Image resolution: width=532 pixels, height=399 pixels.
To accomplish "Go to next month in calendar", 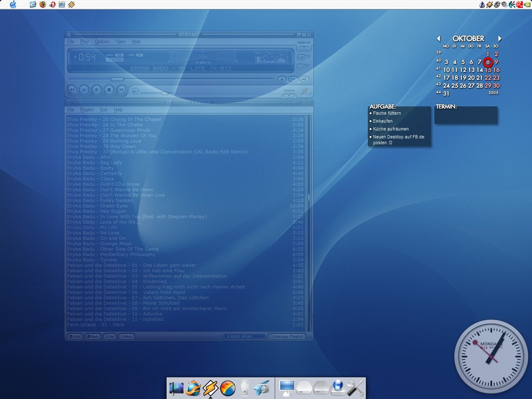I will 500,38.
